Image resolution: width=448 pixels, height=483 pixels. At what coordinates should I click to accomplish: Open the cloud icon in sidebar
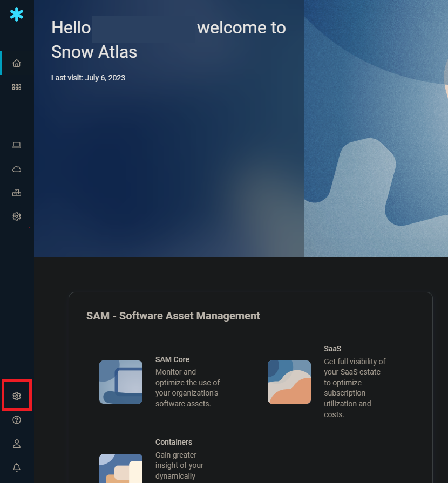click(x=17, y=169)
